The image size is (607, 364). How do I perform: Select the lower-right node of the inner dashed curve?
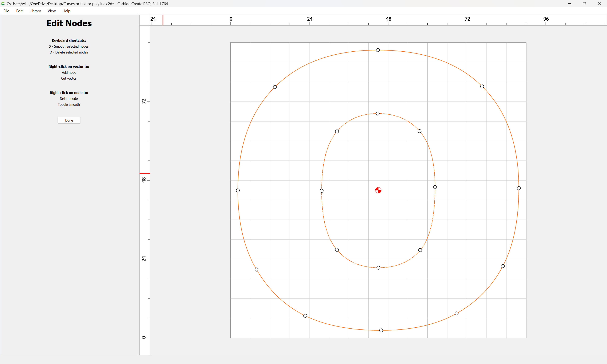coord(420,250)
